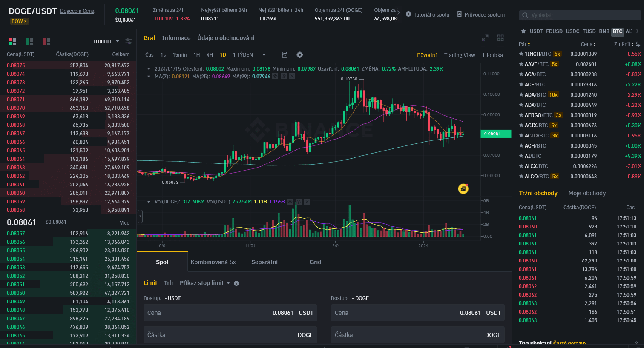
Task: Click the Vol(USDT) settings gear toggle
Action: [x=299, y=201]
